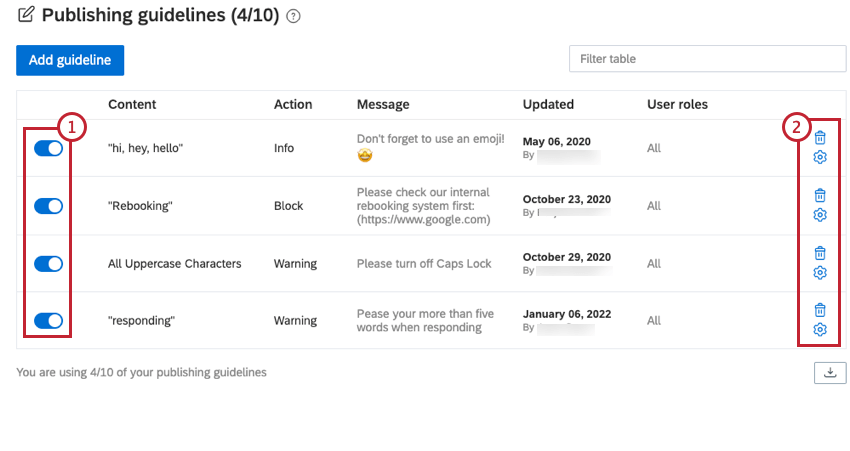
Task: Click the Add guideline button
Action: tap(70, 60)
